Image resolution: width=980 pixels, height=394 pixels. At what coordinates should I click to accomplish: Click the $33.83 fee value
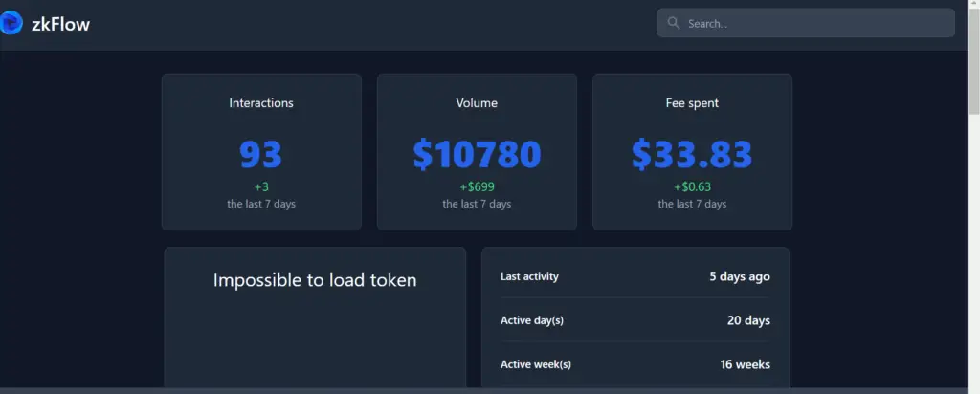692,155
